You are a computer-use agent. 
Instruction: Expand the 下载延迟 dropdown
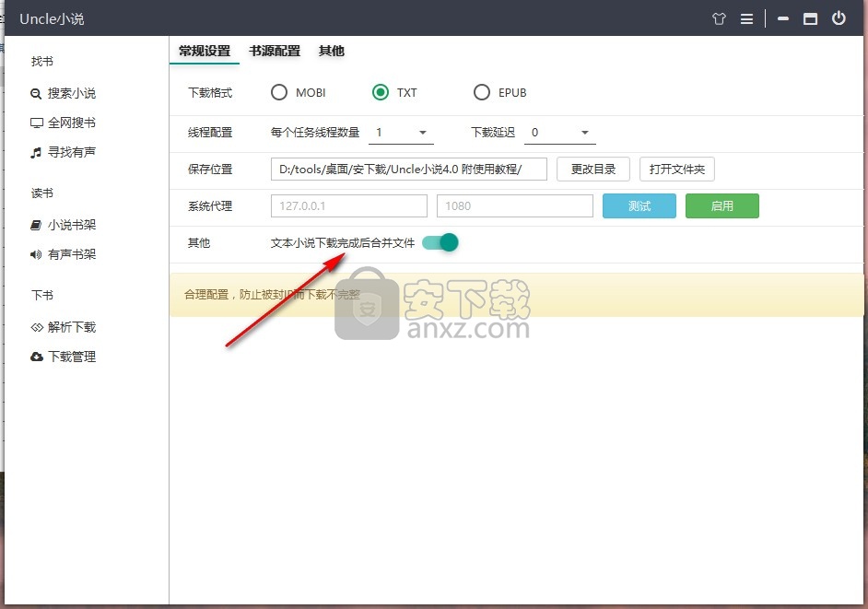[560, 133]
